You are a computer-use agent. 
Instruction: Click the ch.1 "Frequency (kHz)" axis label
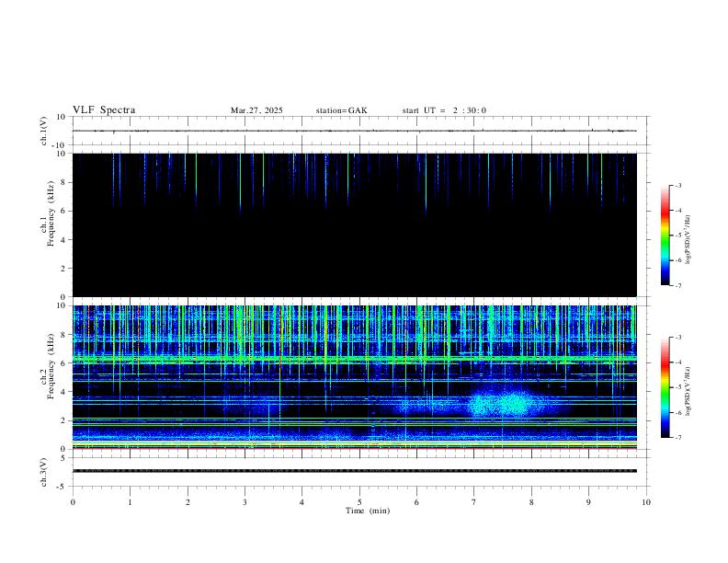click(x=51, y=213)
